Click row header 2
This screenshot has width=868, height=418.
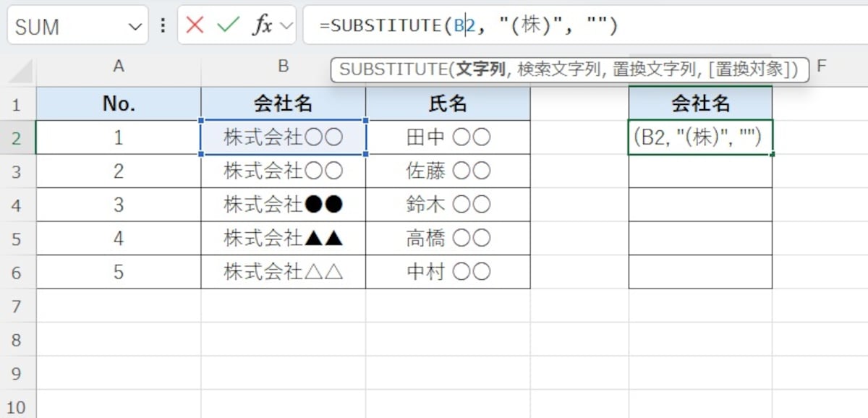tap(16, 137)
